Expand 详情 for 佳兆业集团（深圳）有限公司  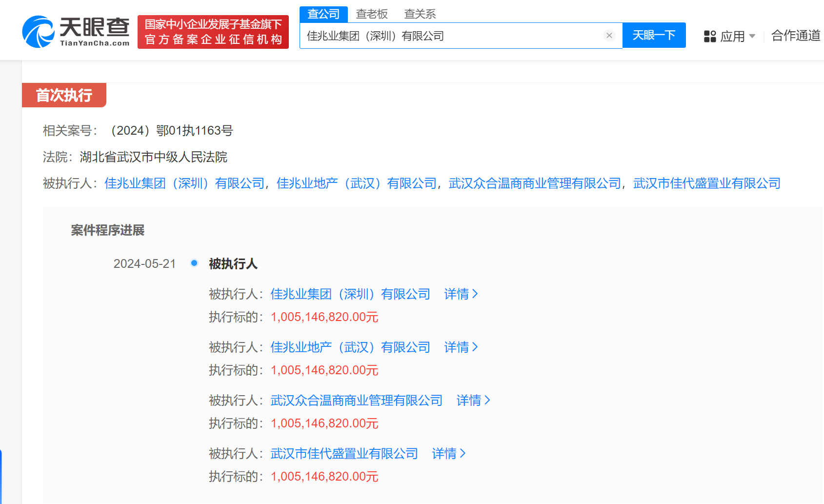pos(460,294)
